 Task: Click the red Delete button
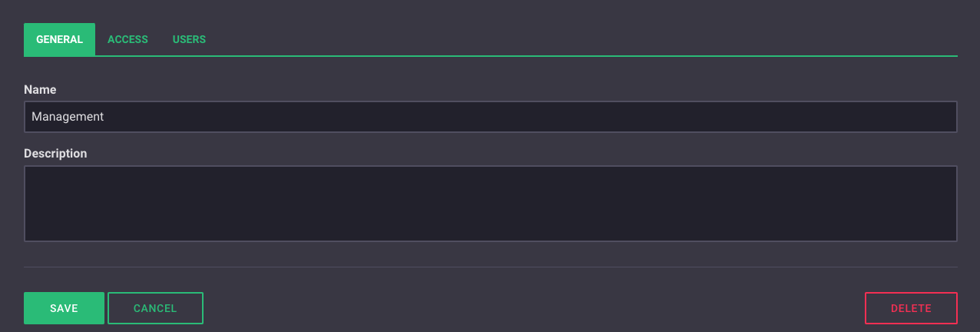point(911,308)
